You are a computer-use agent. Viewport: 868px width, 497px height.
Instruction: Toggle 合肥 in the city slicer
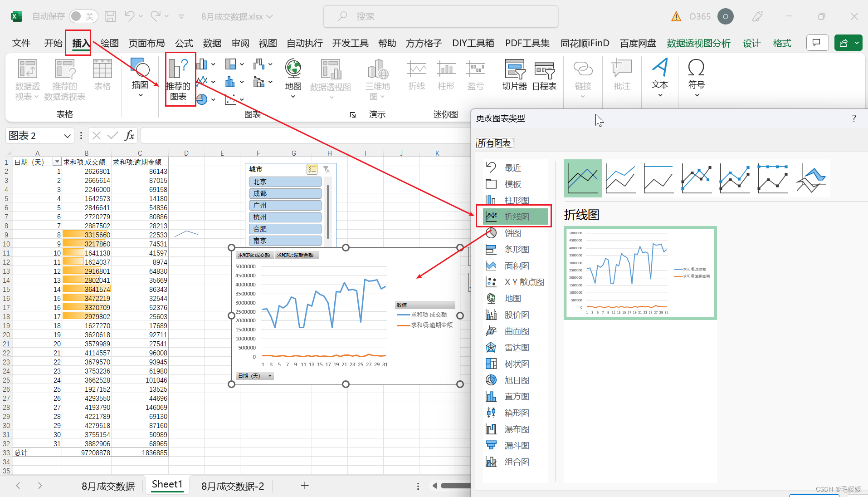point(285,229)
